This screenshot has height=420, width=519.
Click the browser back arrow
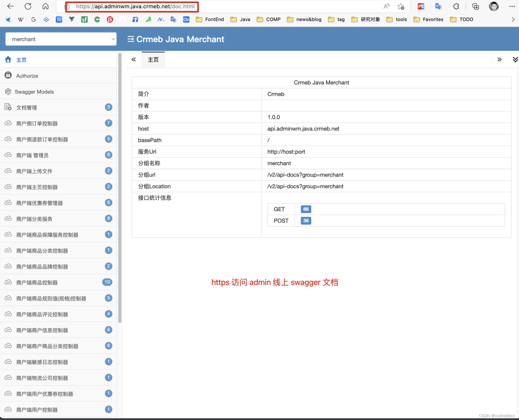10,6
